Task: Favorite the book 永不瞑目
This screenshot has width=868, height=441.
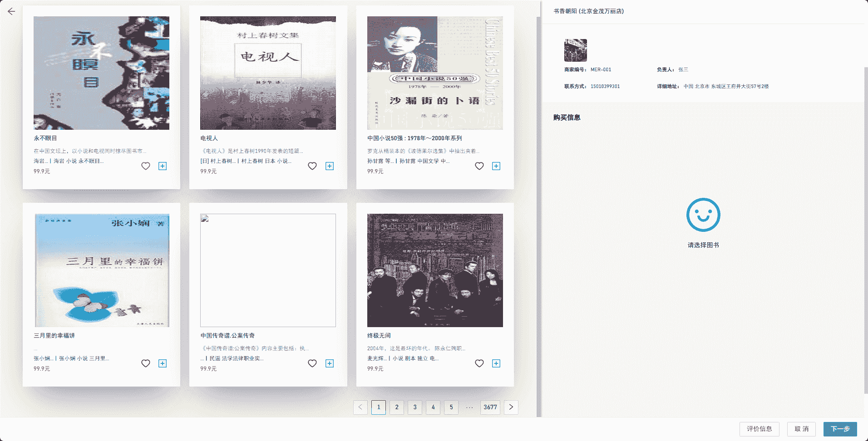Action: coord(146,166)
